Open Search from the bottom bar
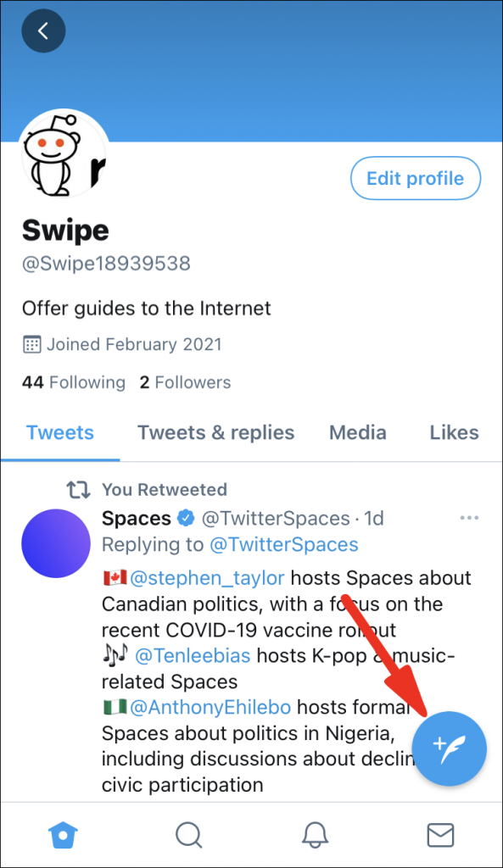Screen dimensions: 503x868 point(188,835)
